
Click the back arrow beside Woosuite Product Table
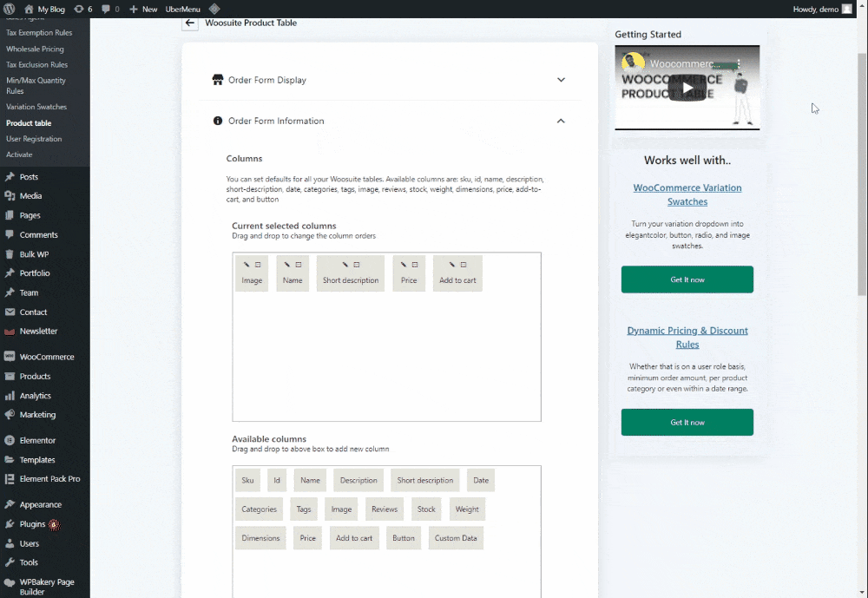pos(190,23)
